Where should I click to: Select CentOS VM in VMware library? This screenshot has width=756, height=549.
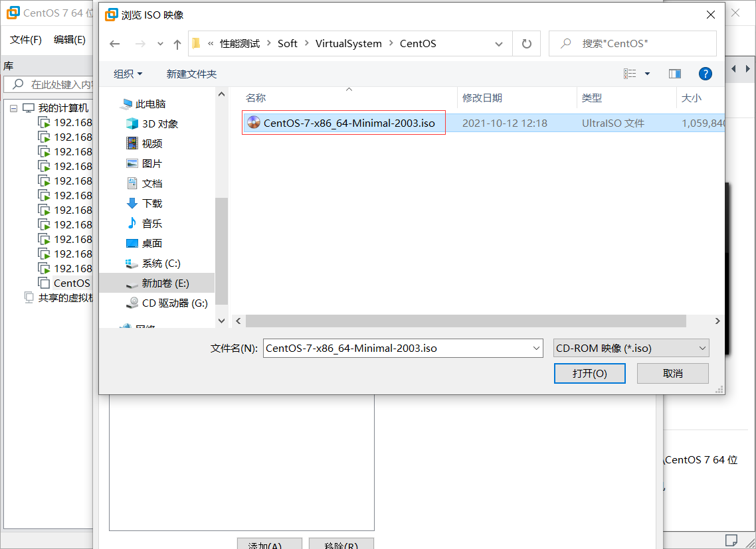pyautogui.click(x=71, y=283)
